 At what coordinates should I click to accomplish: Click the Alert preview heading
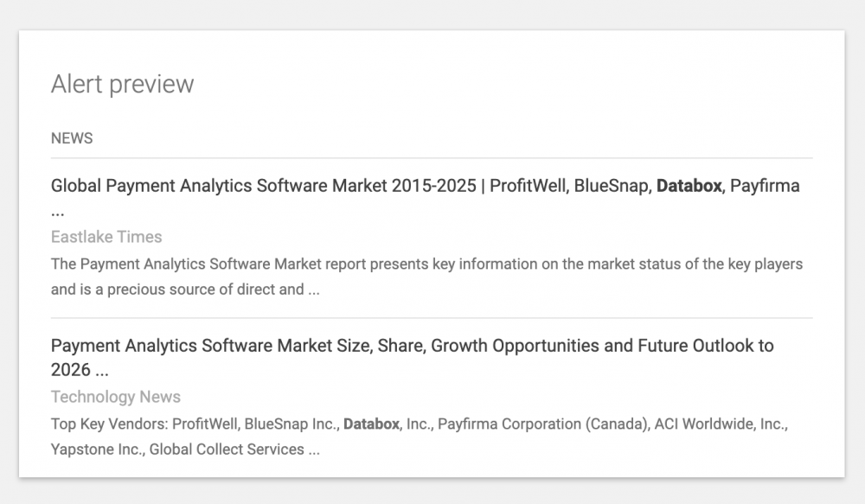[122, 84]
